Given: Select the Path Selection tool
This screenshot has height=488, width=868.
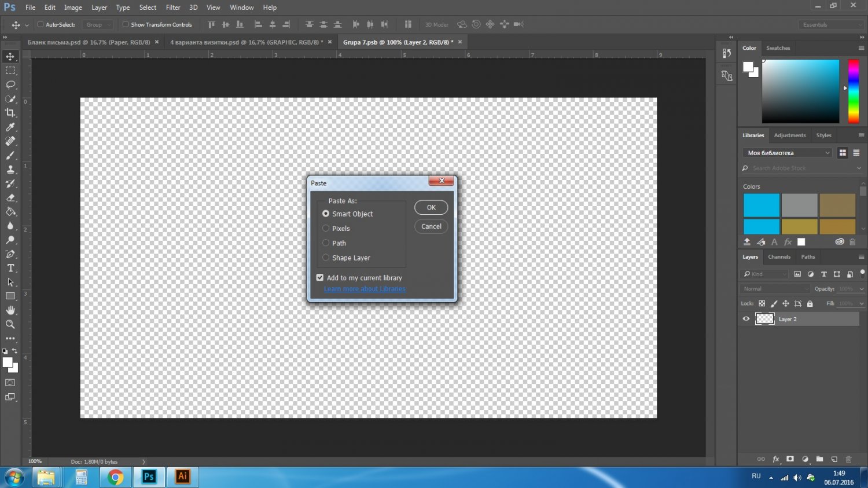Looking at the screenshot, I should (x=10, y=282).
